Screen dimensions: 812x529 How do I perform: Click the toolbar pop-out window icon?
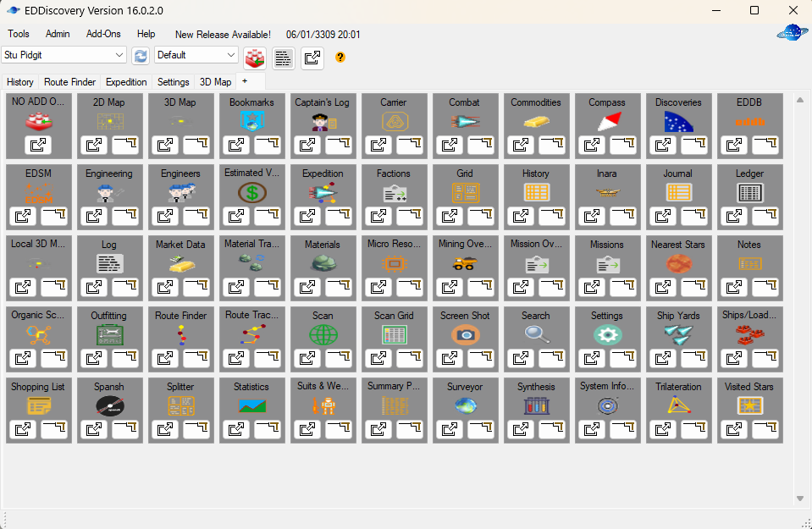[x=312, y=58]
